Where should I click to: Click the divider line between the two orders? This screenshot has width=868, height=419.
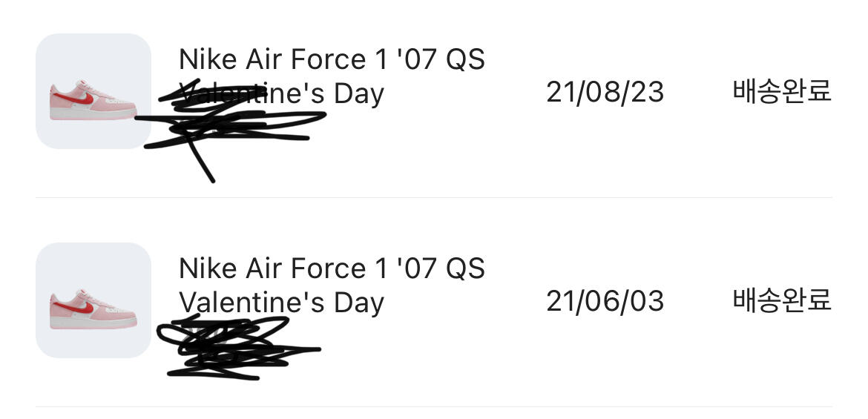433,197
